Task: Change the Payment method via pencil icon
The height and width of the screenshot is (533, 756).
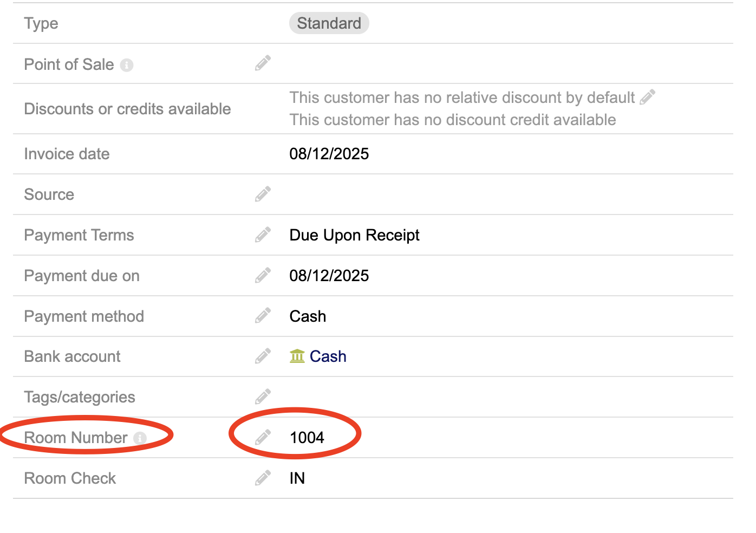Action: (x=263, y=316)
